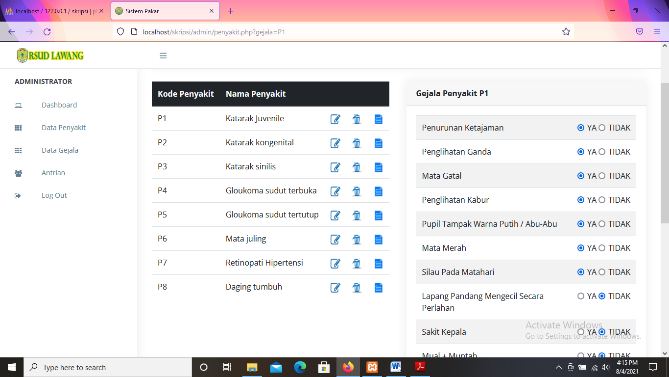Go to Data Penyakit page
The image size is (669, 377).
pos(64,128)
